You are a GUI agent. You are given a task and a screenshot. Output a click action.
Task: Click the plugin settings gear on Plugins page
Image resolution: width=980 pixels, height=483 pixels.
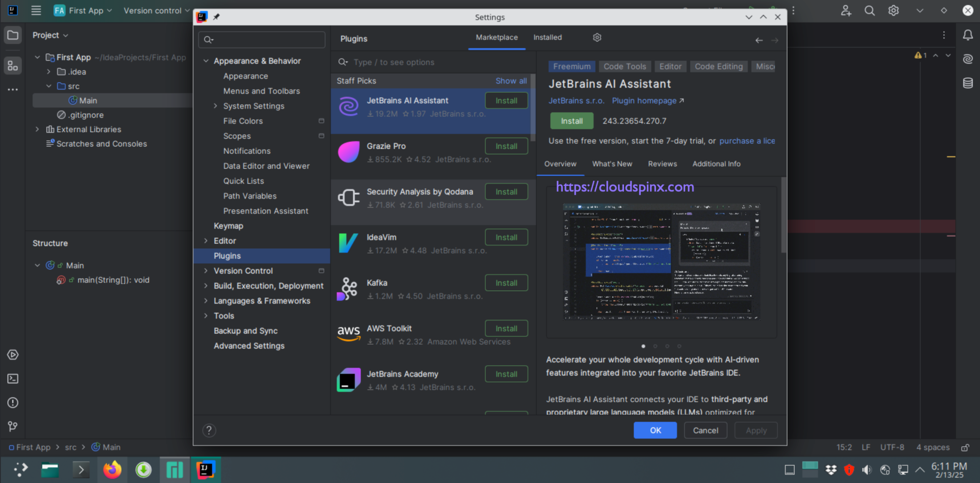(x=597, y=37)
